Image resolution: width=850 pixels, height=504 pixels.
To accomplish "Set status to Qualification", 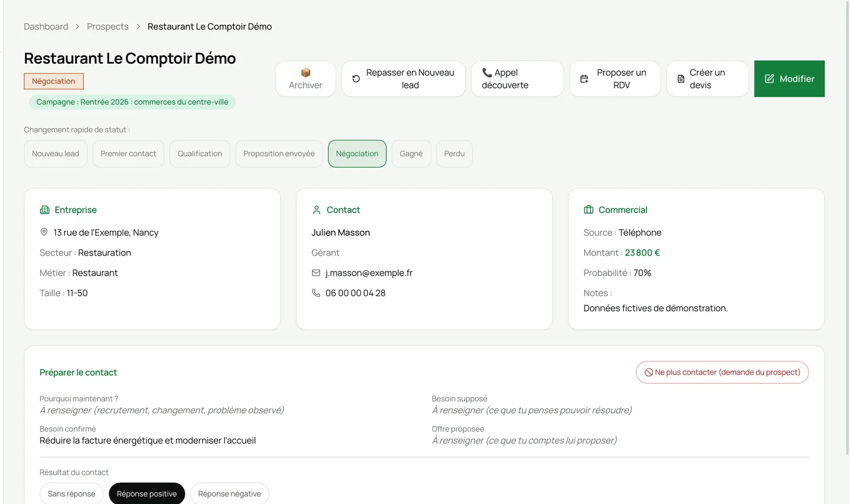I will (200, 154).
